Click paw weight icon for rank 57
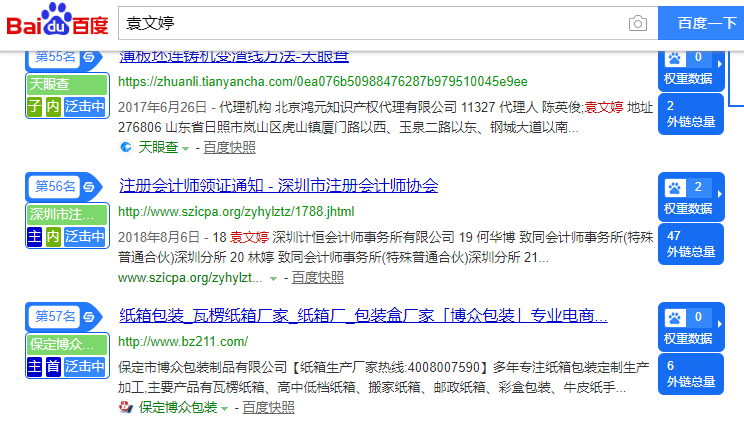This screenshot has width=744, height=421. tap(674, 318)
